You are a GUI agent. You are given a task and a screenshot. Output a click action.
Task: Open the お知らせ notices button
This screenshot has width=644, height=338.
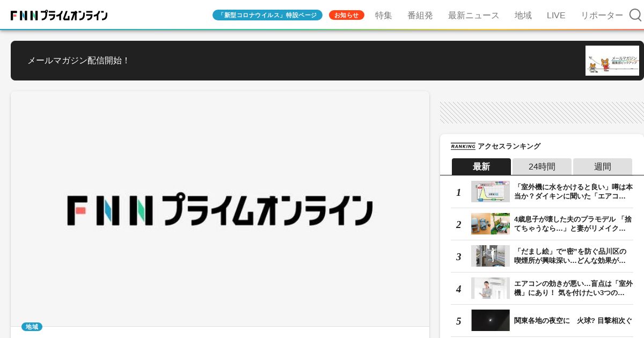[347, 15]
